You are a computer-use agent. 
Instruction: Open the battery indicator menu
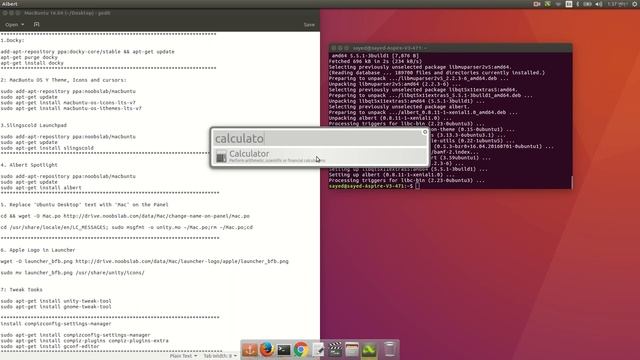587,4
